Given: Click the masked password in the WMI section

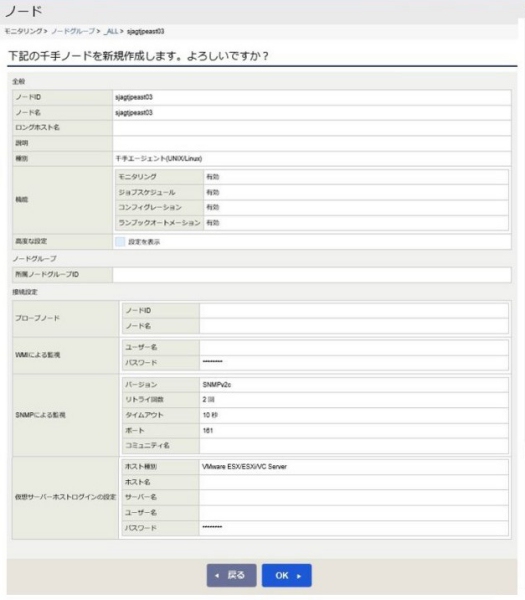Looking at the screenshot, I should (x=212, y=362).
